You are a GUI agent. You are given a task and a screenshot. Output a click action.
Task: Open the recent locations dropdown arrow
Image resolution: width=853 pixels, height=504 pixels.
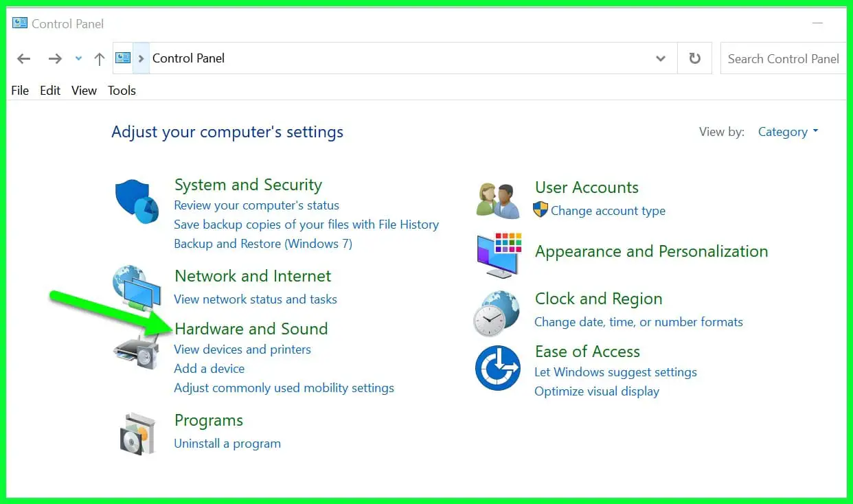78,59
